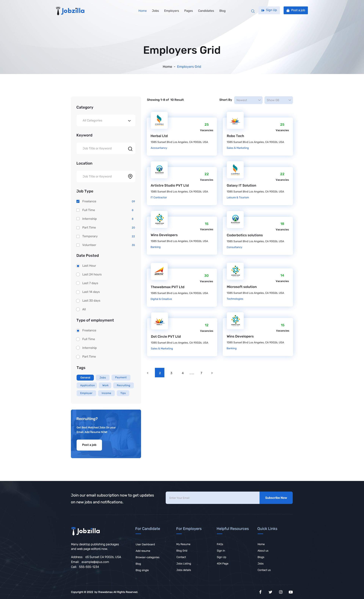Image resolution: width=364 pixels, height=599 pixels.
Task: Open YouTube icon in footer
Action: 291,592
